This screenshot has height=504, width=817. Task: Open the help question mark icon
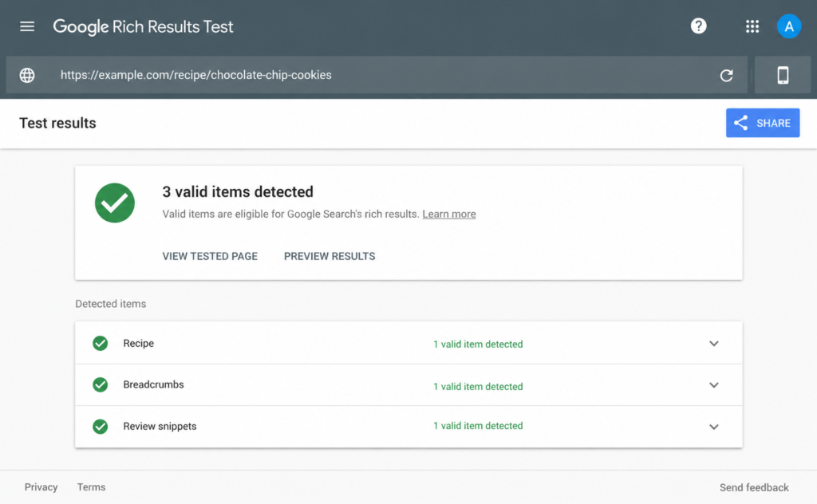click(x=698, y=26)
